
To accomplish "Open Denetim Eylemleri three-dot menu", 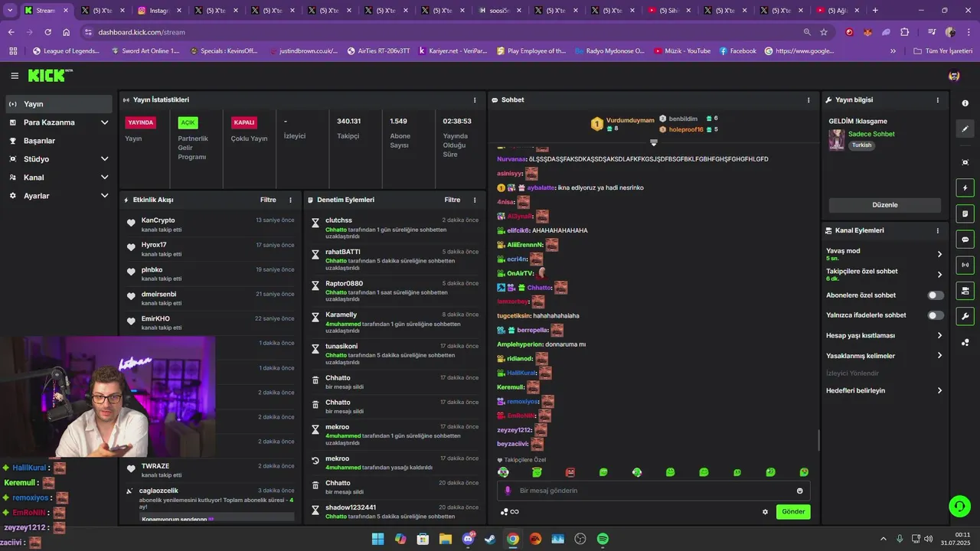I will pyautogui.click(x=475, y=200).
